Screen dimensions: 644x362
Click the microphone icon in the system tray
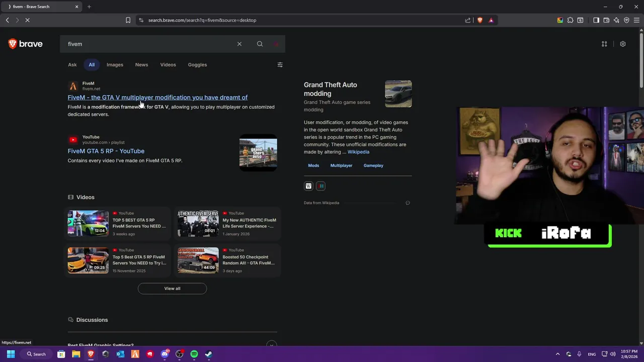[x=579, y=354]
